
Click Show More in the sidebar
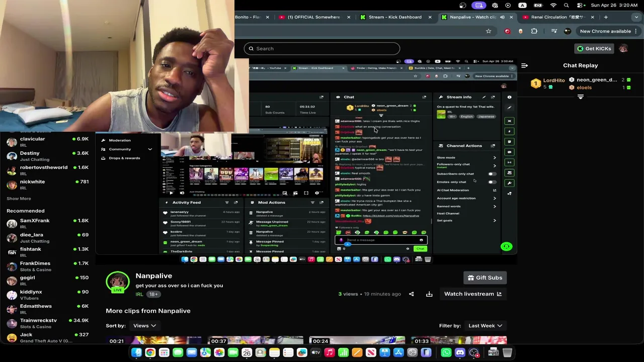(x=19, y=199)
